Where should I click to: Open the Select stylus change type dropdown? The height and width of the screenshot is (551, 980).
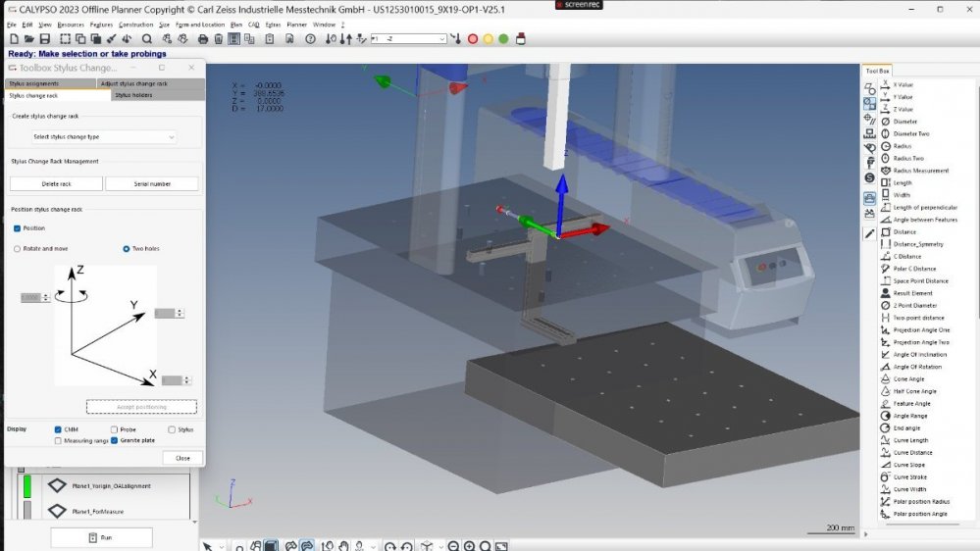click(x=103, y=137)
